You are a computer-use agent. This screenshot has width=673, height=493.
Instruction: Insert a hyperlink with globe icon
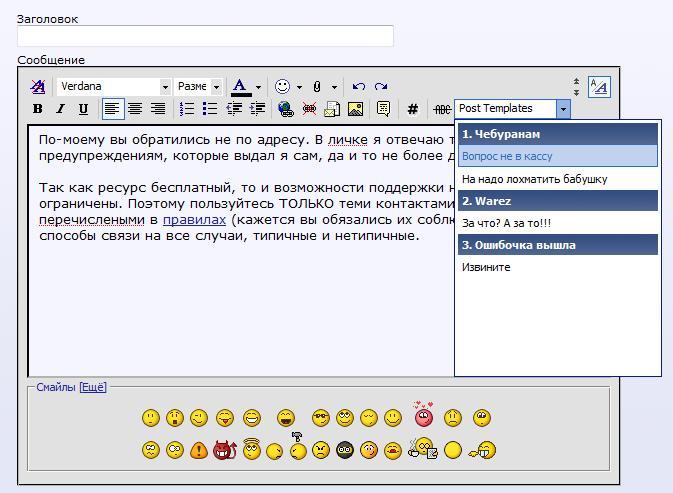[286, 109]
